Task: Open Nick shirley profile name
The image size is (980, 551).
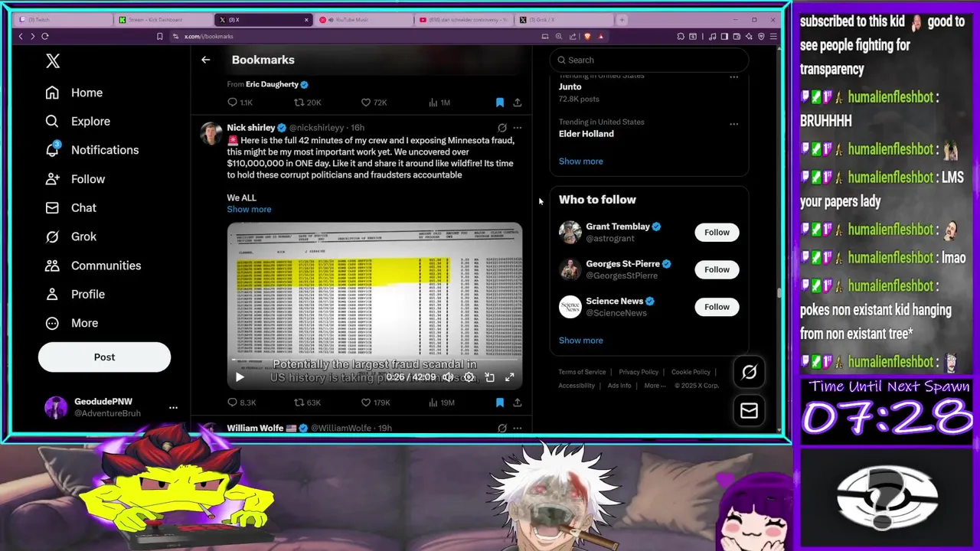Action: (x=250, y=128)
